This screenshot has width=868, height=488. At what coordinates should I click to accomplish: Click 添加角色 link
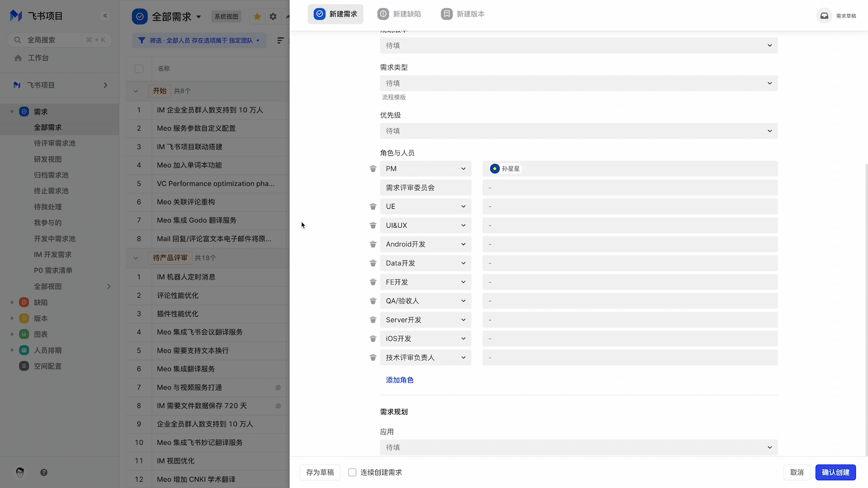pyautogui.click(x=400, y=380)
